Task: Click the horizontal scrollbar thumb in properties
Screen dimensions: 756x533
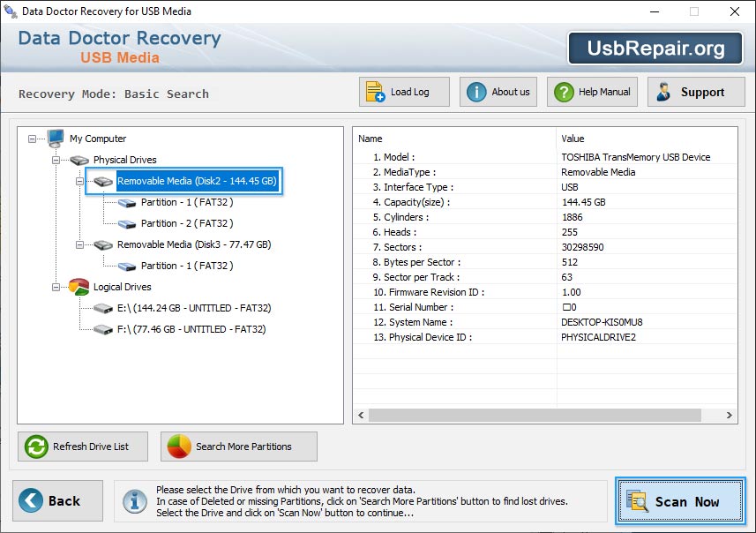Action: pos(535,416)
